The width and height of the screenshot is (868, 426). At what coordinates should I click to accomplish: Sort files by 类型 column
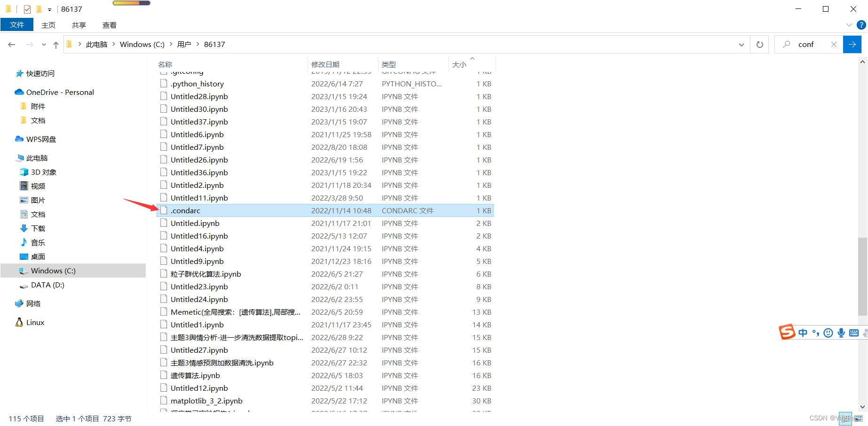coord(388,64)
